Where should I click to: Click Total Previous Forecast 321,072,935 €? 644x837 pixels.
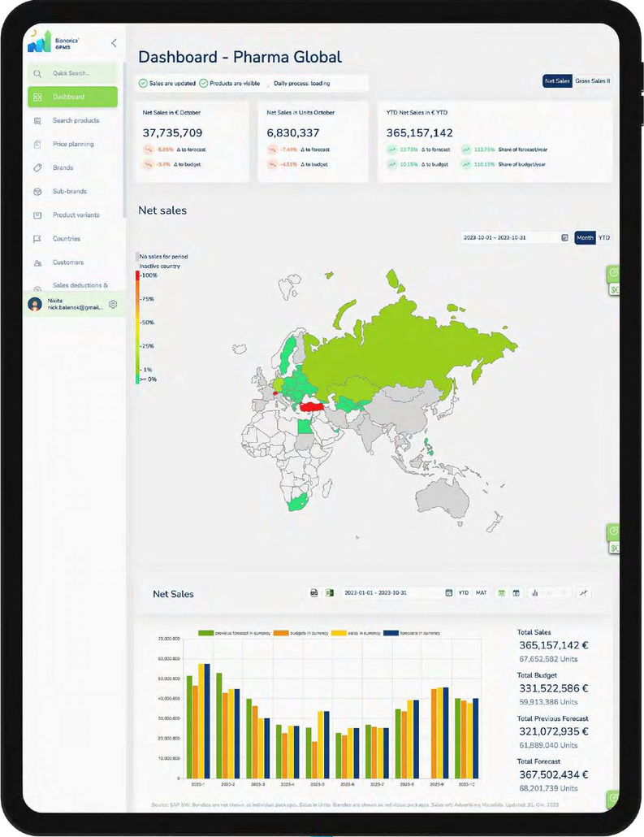[553, 732]
